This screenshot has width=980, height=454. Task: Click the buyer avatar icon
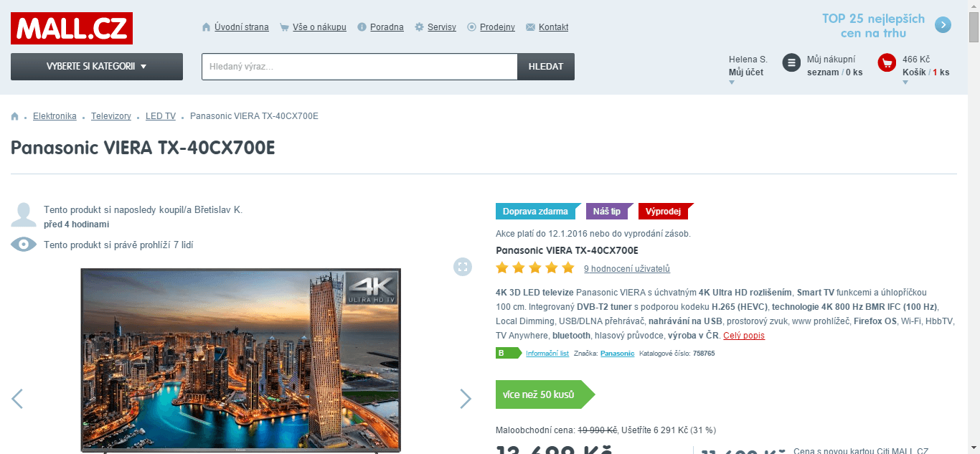tap(24, 214)
